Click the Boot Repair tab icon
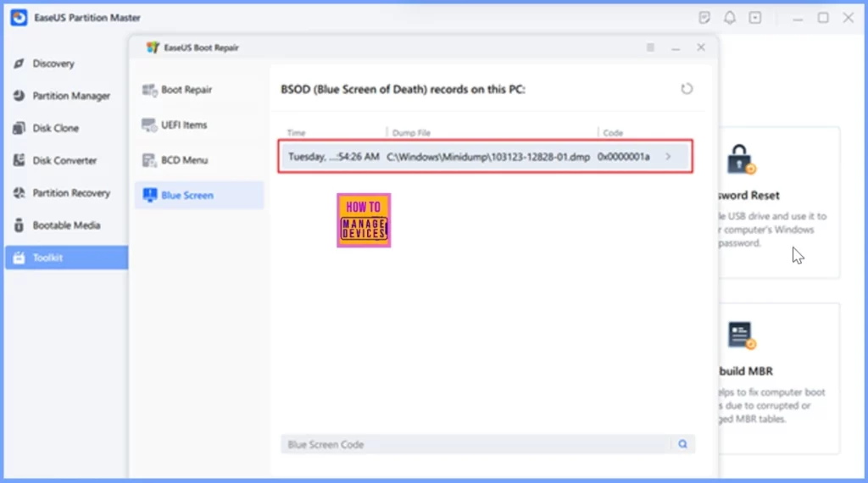This screenshot has width=868, height=483. 149,90
